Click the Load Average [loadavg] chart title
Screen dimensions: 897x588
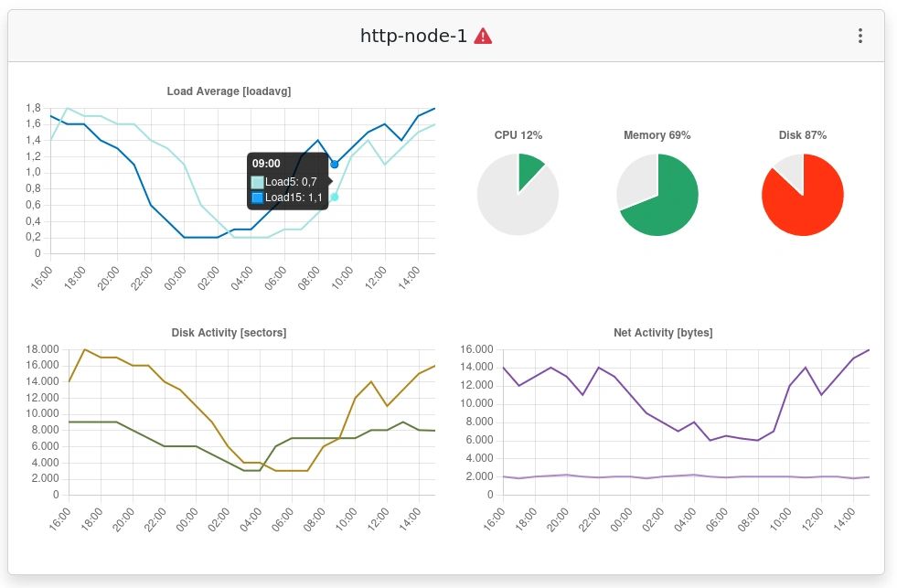pyautogui.click(x=229, y=91)
